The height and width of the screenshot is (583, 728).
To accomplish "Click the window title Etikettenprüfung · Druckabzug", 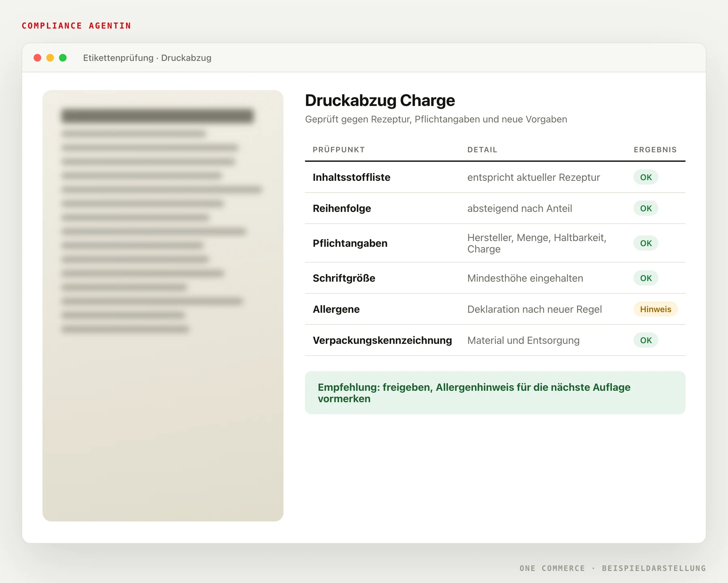I will [147, 58].
